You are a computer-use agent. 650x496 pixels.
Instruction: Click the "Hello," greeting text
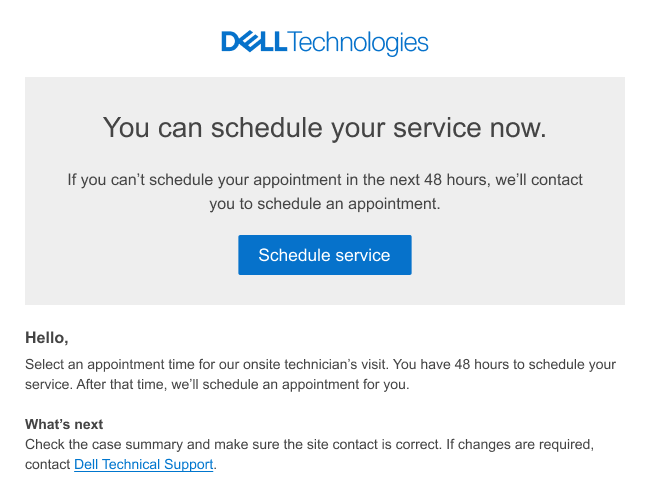47,338
